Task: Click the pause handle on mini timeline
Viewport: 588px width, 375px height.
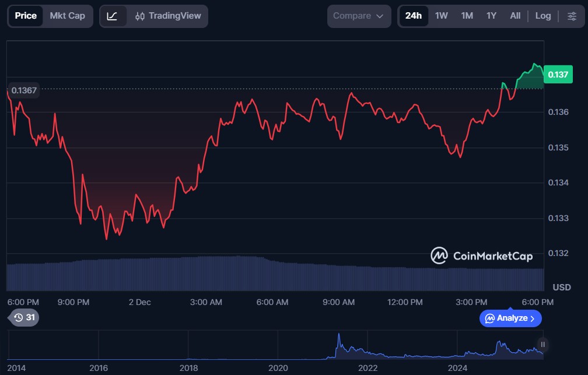Action: [x=542, y=345]
